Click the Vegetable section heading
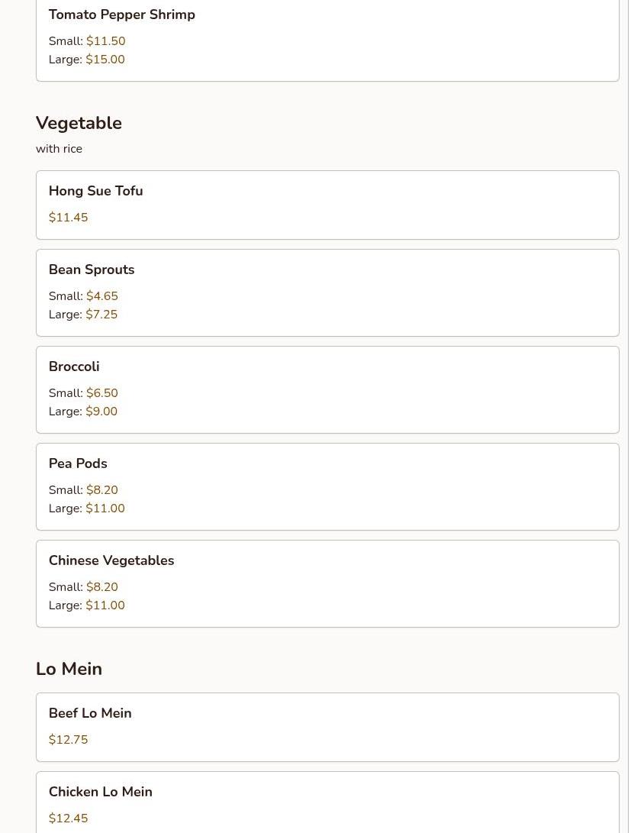Image resolution: width=644 pixels, height=833 pixels. pyautogui.click(x=79, y=123)
